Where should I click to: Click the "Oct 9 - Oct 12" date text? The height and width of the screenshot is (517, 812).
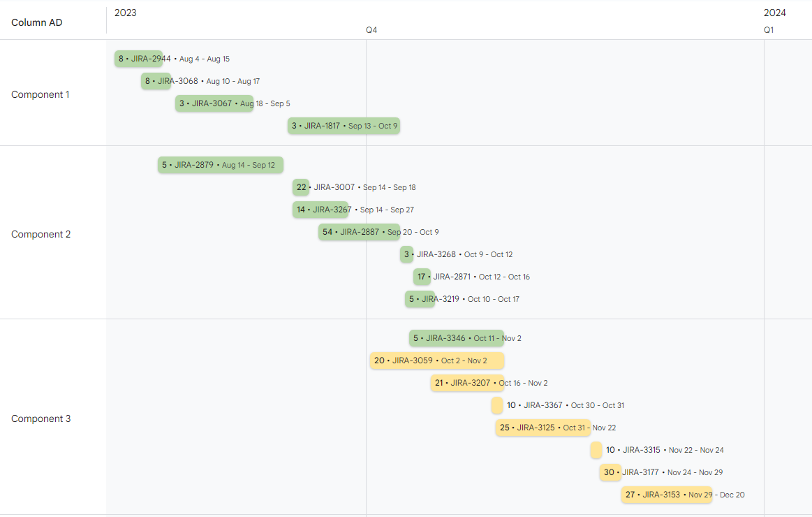pyautogui.click(x=488, y=254)
